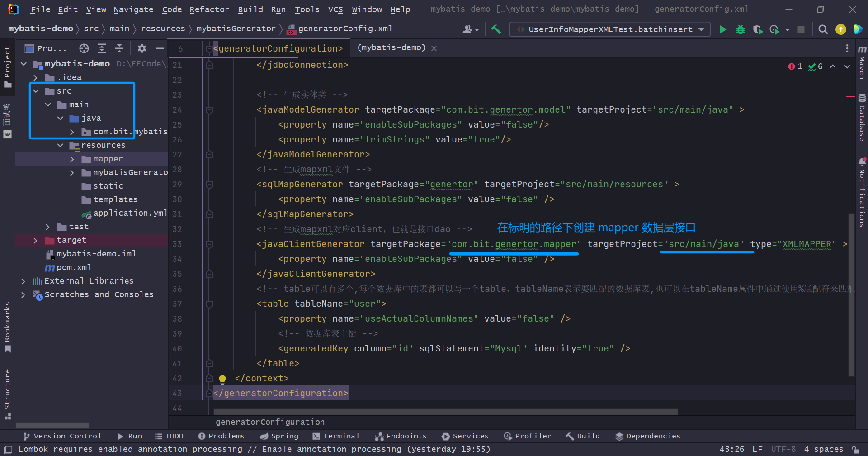Click the editor horizontal scrollbar
Screen dimensions: 868x456
click(x=446, y=412)
